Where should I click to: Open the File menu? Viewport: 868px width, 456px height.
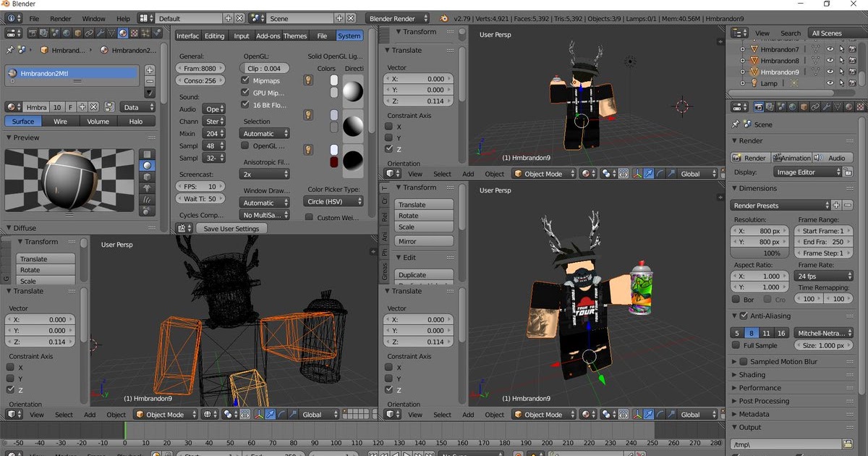tap(34, 18)
